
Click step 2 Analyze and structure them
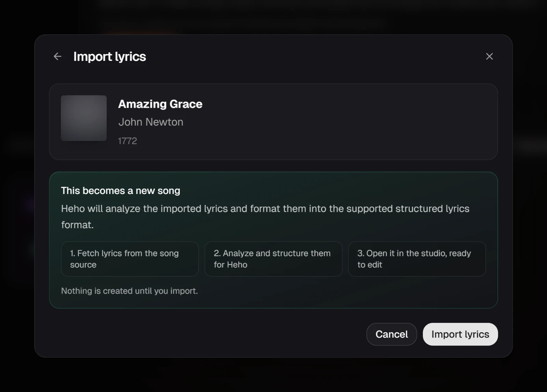tap(273, 259)
